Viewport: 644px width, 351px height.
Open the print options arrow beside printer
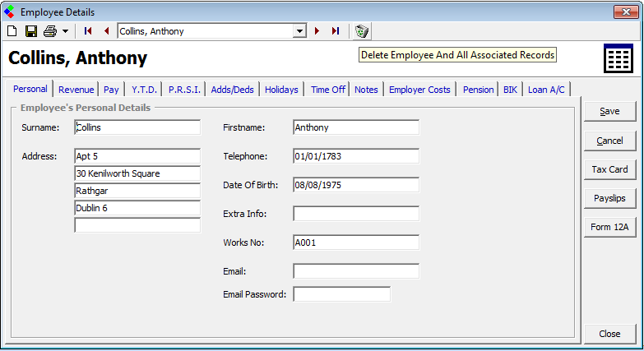(65, 31)
